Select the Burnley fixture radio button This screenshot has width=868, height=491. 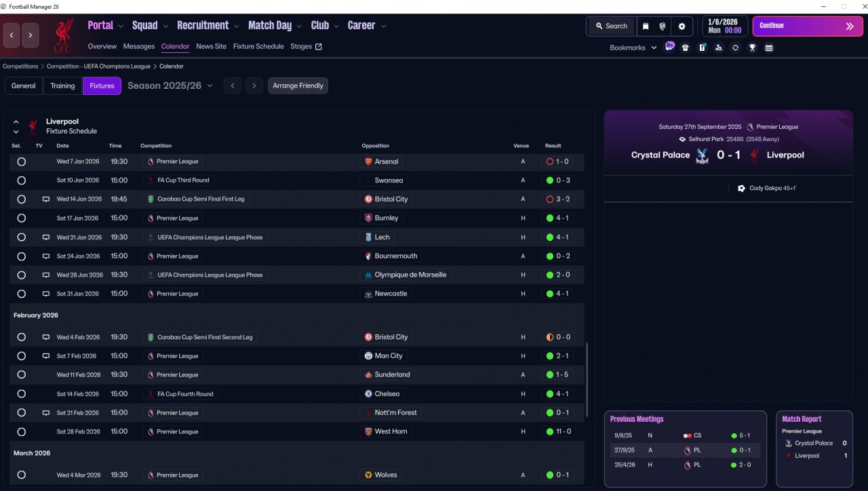click(x=21, y=218)
